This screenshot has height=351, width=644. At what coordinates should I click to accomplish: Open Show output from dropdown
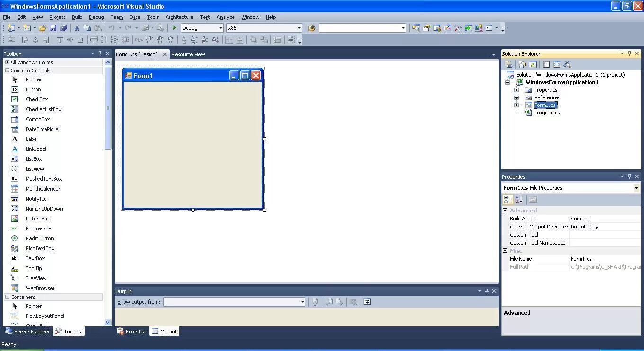tap(302, 302)
